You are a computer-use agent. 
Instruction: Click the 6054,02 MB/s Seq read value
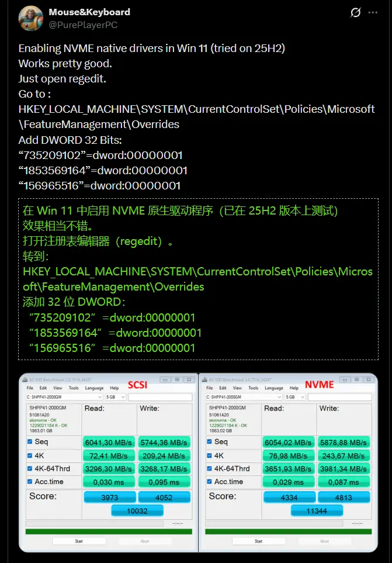click(x=288, y=443)
